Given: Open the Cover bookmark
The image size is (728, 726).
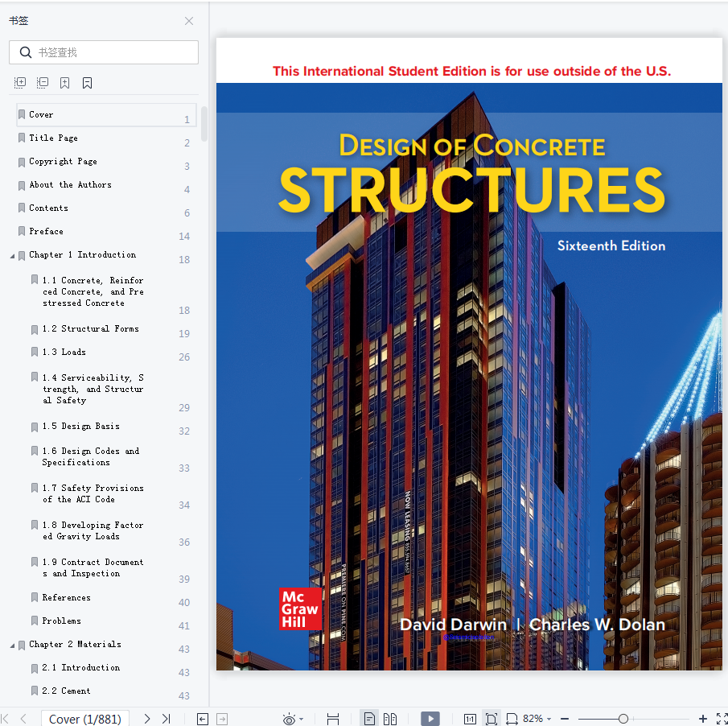Looking at the screenshot, I should tap(106, 115).
